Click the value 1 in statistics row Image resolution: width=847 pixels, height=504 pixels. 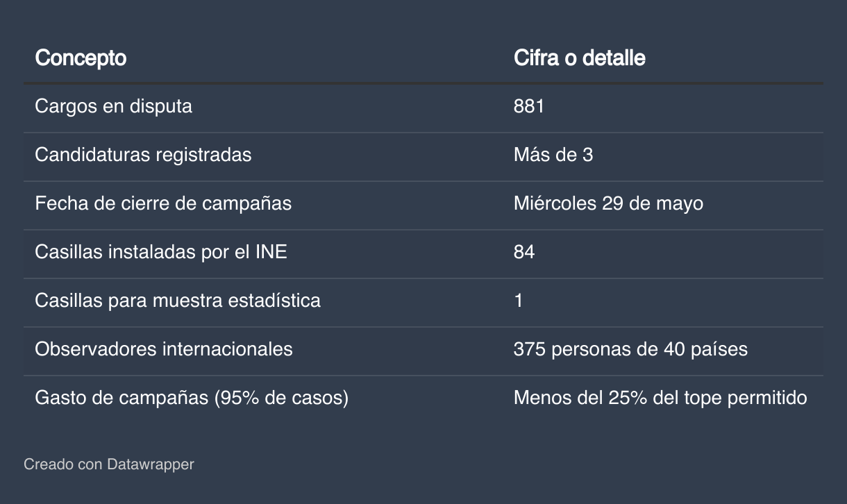(519, 301)
